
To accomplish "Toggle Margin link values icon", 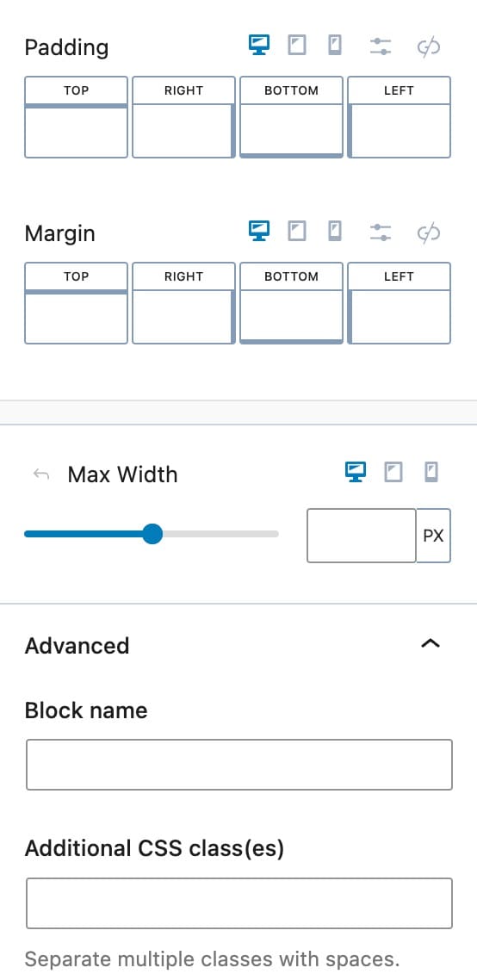I will pyautogui.click(x=429, y=233).
